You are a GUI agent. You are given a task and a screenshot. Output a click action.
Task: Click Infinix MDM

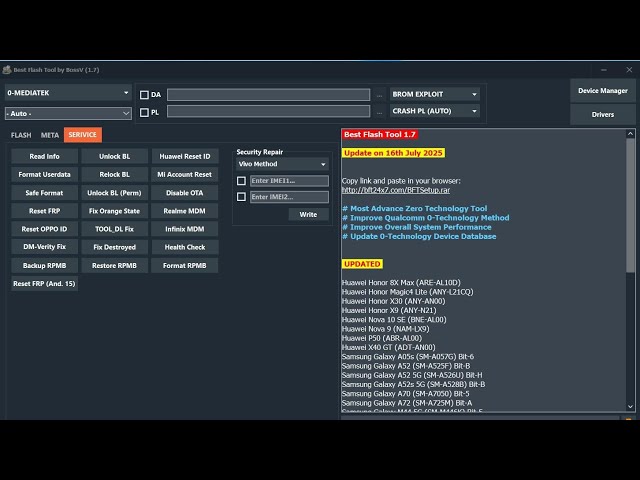pos(185,229)
